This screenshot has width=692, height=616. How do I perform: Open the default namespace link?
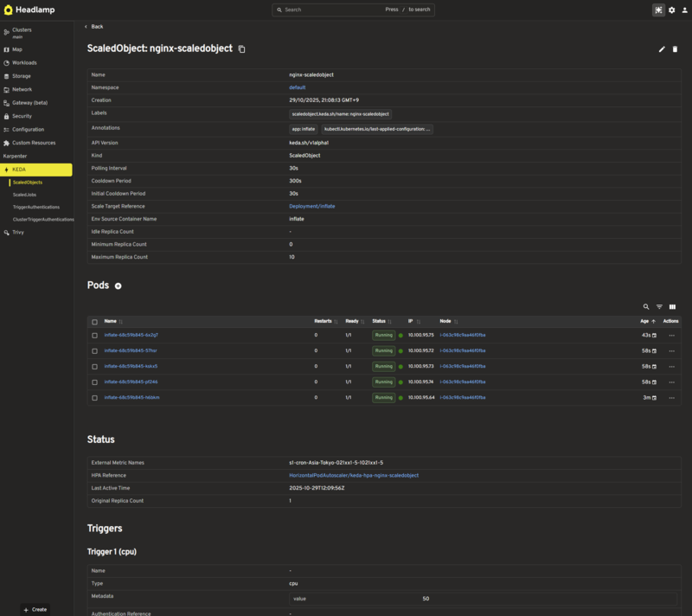tap(297, 87)
